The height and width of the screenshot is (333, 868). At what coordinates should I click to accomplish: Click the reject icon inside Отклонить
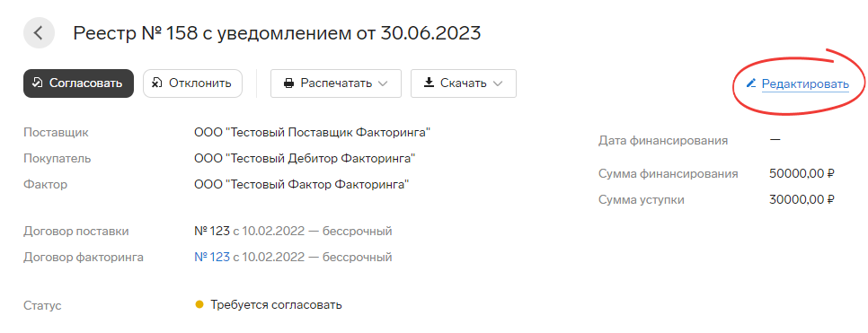click(157, 83)
